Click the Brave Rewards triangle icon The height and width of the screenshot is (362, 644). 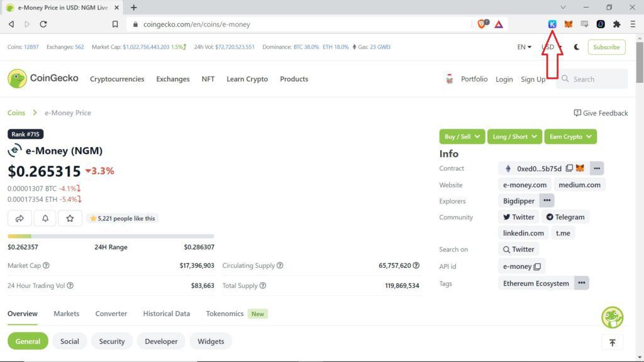(499, 25)
